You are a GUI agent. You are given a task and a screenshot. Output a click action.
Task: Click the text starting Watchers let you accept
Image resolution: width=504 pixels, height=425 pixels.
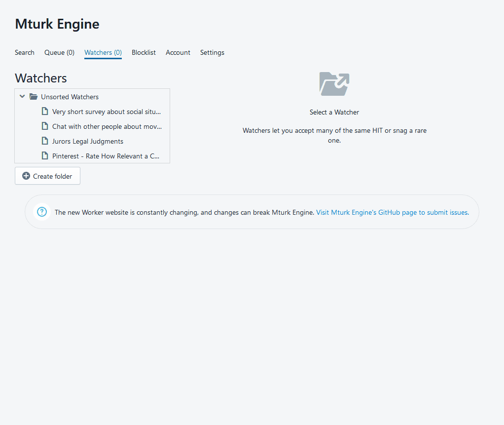pyautogui.click(x=334, y=135)
